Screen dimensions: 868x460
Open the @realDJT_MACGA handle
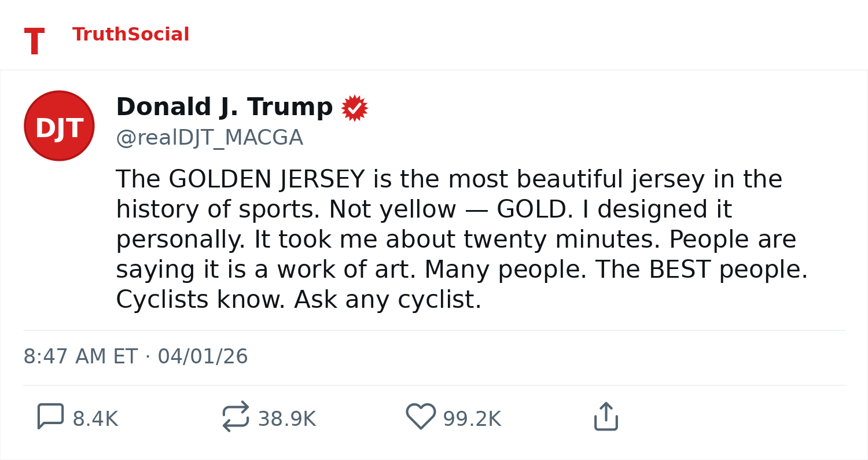tap(209, 138)
